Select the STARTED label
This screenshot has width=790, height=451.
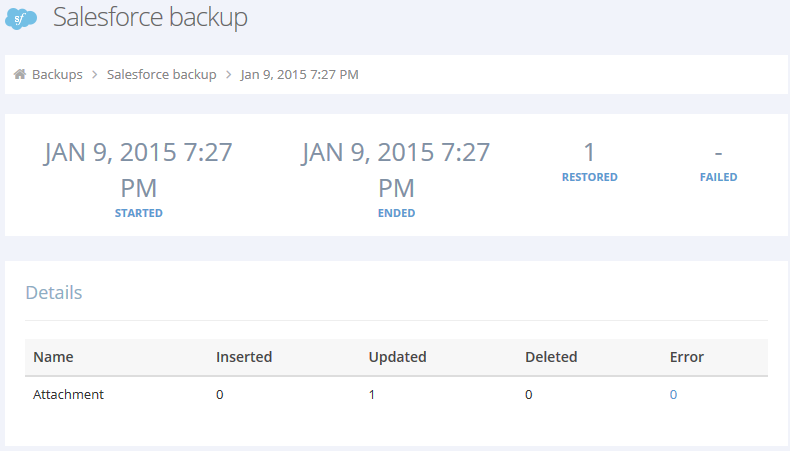point(139,213)
